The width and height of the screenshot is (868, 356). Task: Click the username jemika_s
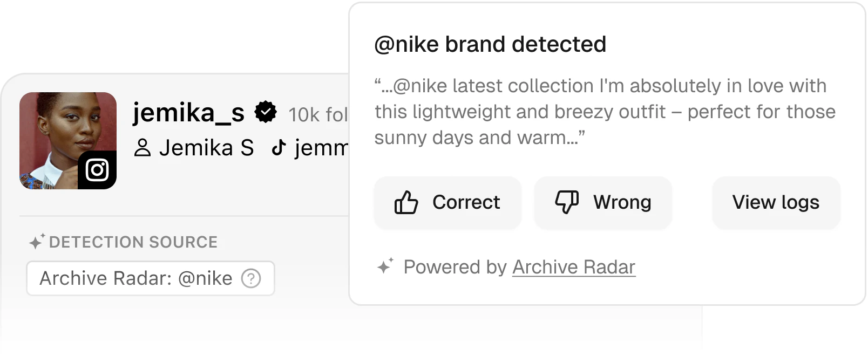click(x=188, y=113)
